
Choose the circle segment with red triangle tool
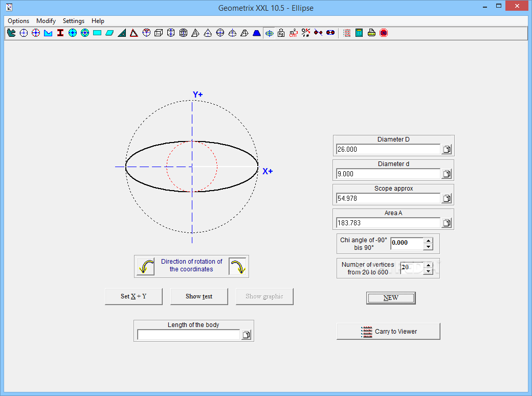(146, 33)
